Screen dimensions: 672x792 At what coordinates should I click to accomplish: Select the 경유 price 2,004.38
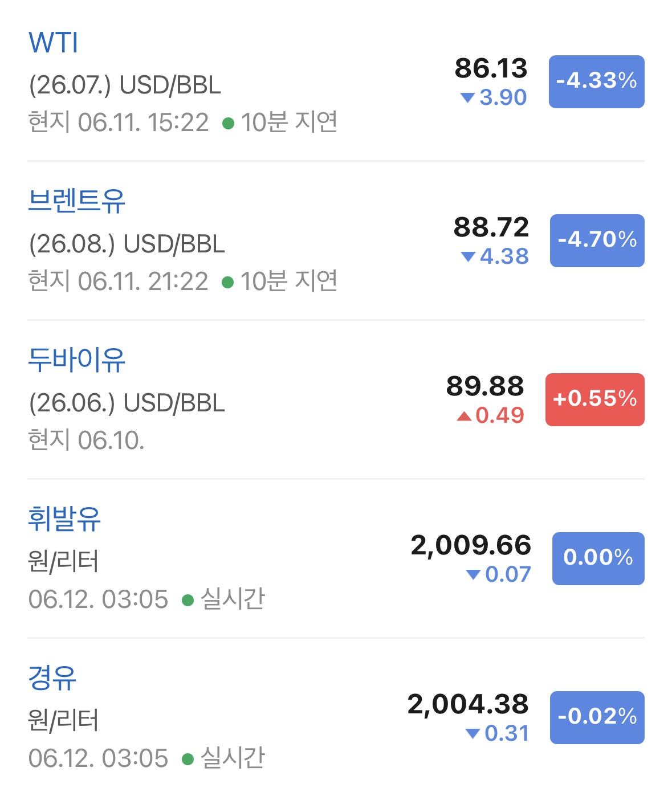click(468, 705)
